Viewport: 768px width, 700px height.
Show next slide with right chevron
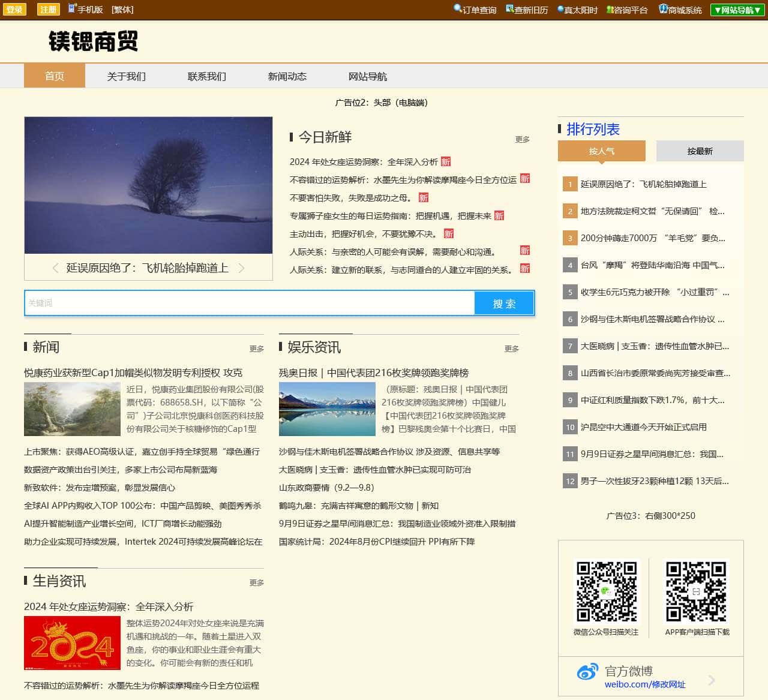[x=242, y=268]
